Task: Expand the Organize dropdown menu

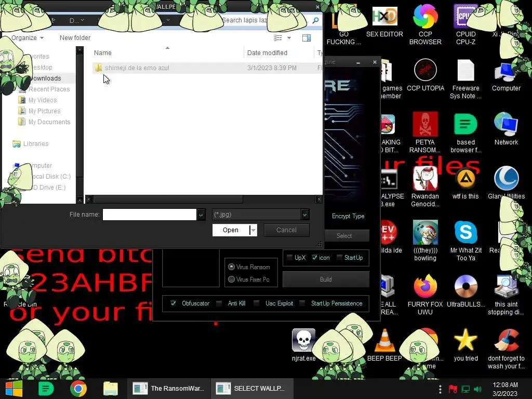Action: point(28,37)
